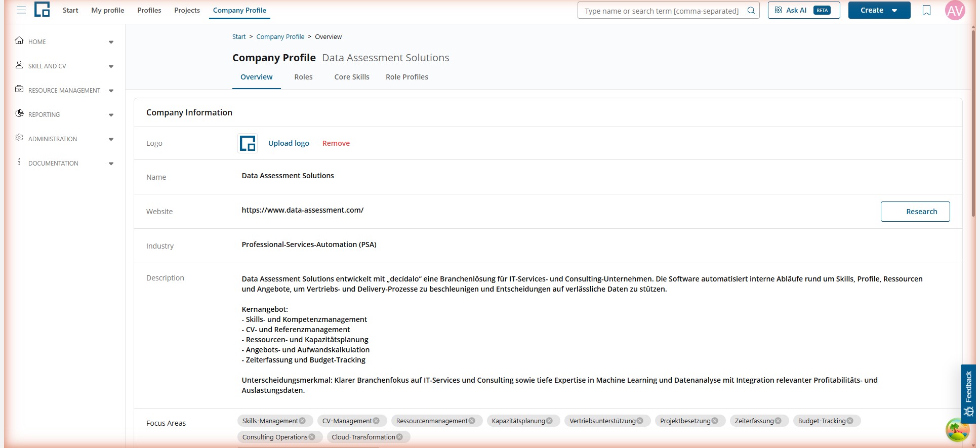Click the Documentation dots icon
This screenshot has width=980, height=448.
(x=19, y=162)
